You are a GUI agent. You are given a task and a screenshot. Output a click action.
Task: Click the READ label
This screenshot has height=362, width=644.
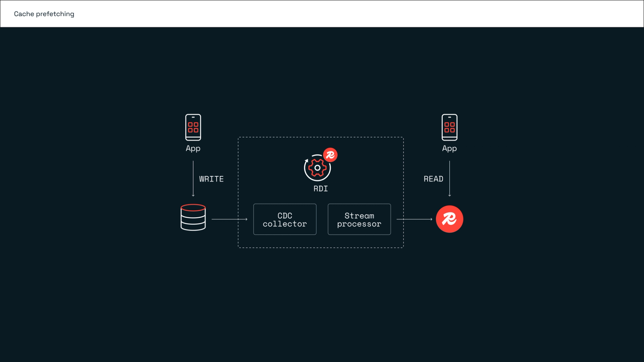(433, 179)
